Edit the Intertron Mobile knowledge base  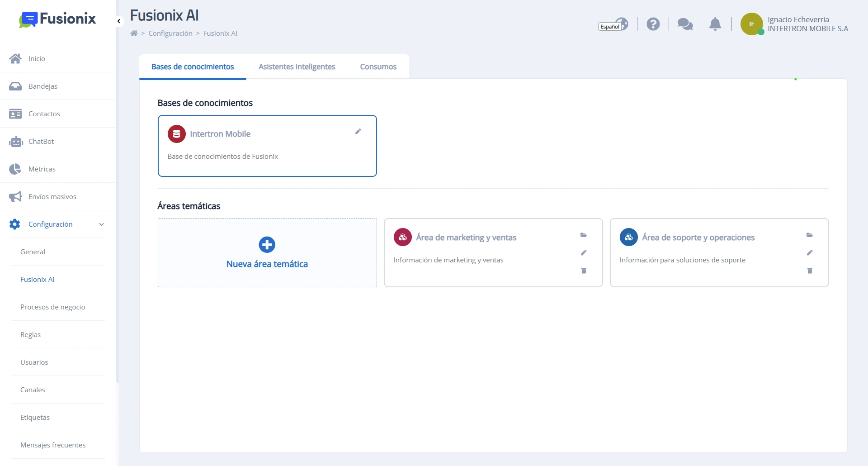358,131
